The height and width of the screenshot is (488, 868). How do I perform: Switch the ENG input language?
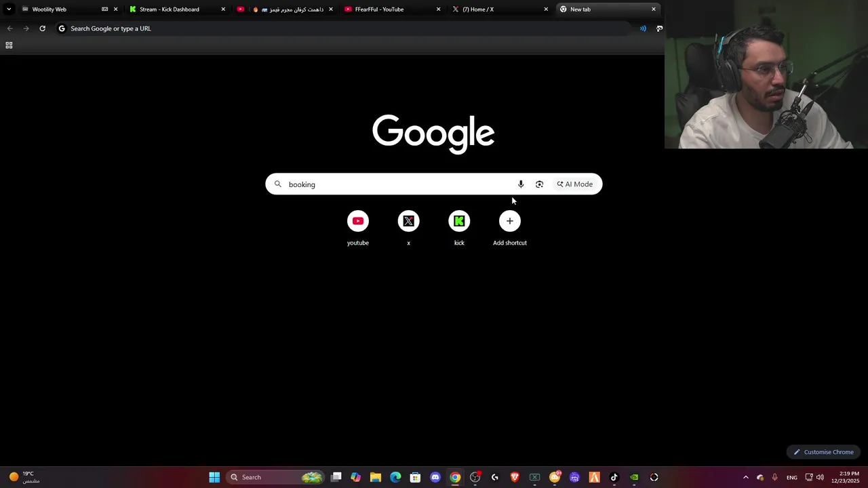point(792,477)
